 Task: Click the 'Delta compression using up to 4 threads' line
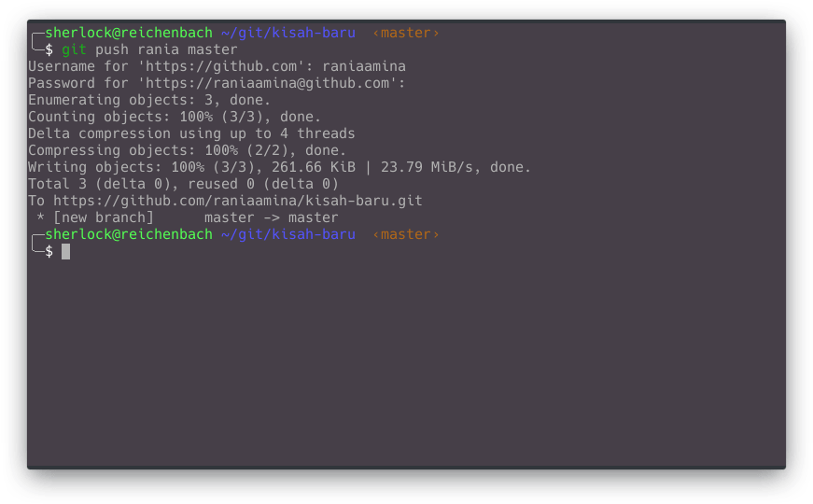(x=191, y=133)
